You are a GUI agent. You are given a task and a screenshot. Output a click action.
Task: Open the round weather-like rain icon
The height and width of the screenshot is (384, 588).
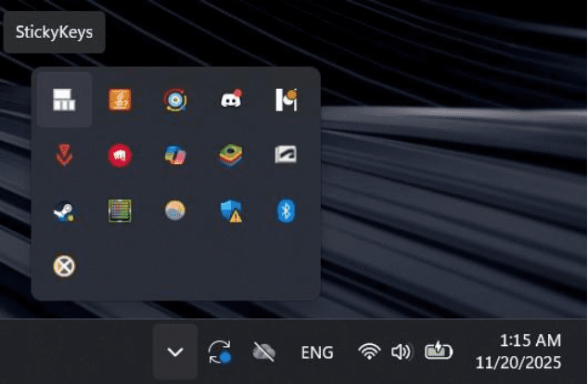[175, 211]
